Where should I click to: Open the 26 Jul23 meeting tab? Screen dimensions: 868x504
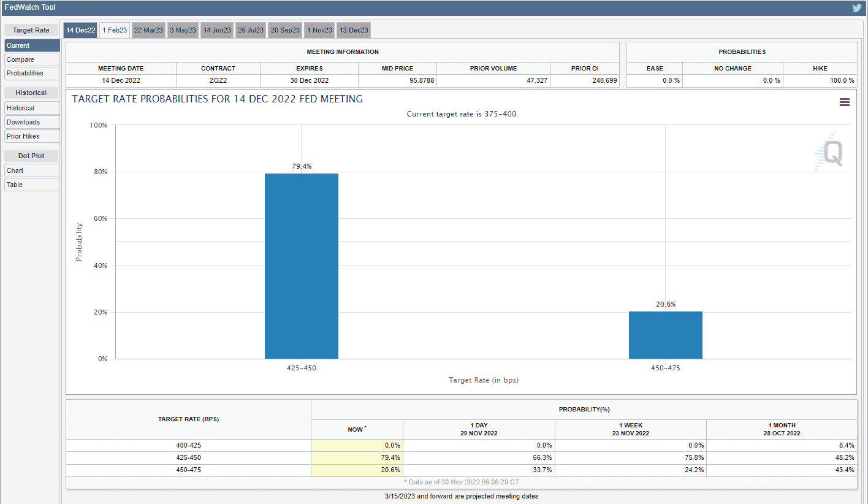pyautogui.click(x=250, y=29)
